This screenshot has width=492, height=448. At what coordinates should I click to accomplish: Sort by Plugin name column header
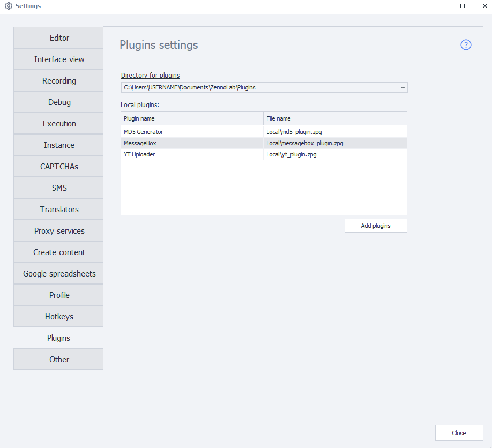pos(192,118)
